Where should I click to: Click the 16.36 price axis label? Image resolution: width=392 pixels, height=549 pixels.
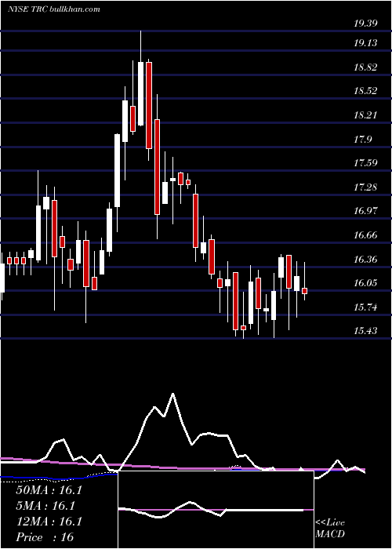click(x=365, y=260)
